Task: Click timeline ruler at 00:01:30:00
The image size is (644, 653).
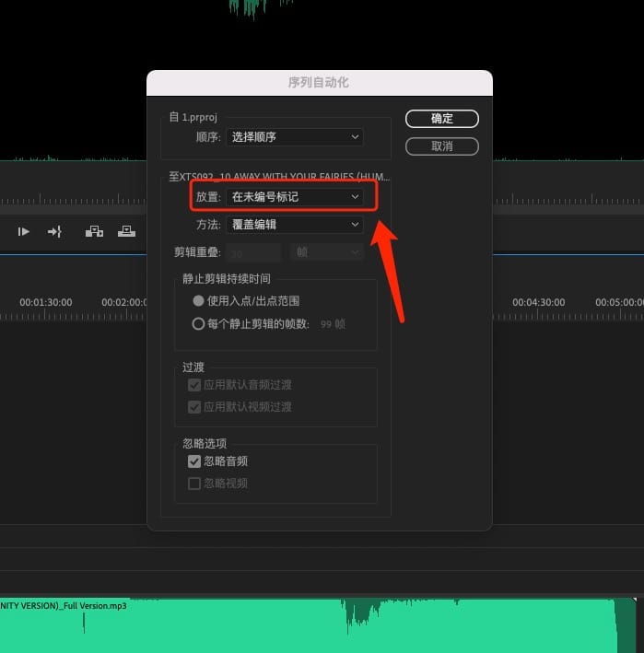Action: [x=46, y=303]
